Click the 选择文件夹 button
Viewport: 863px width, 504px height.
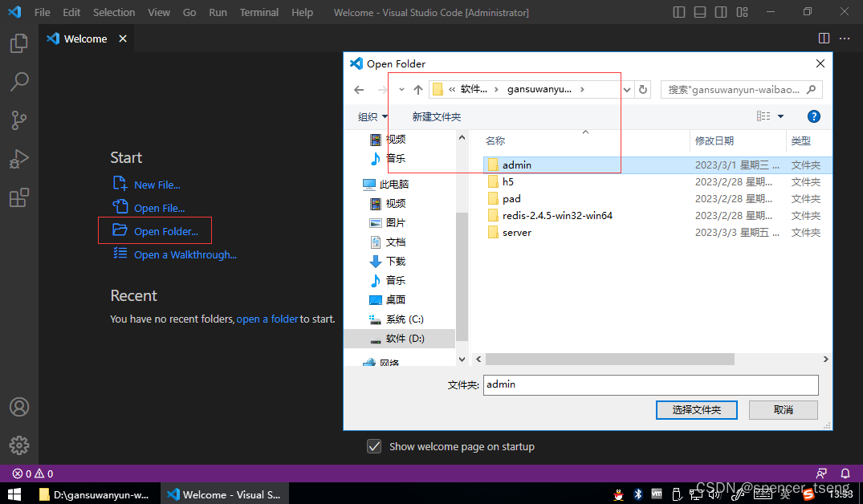click(696, 409)
